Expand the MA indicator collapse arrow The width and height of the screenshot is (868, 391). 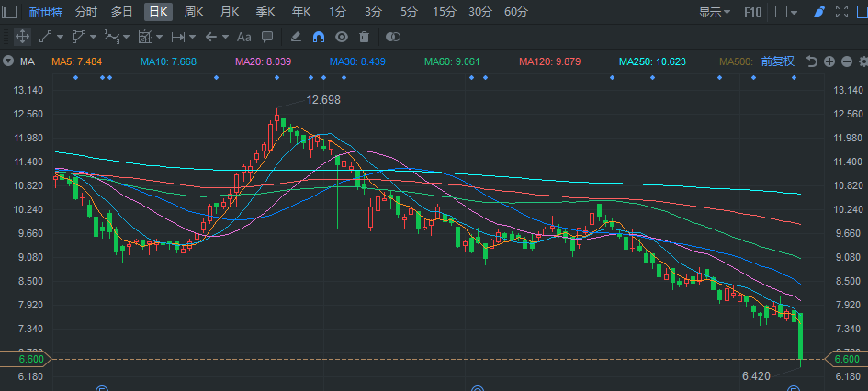tap(8, 61)
